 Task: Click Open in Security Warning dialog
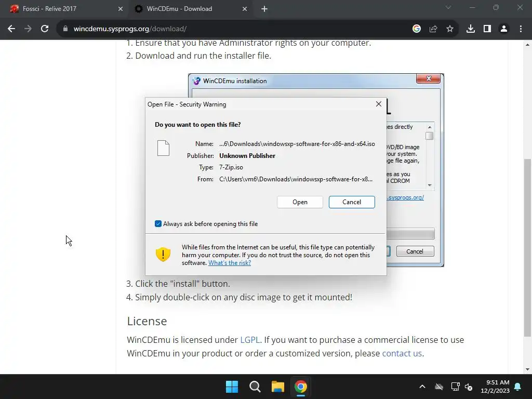tap(300, 202)
